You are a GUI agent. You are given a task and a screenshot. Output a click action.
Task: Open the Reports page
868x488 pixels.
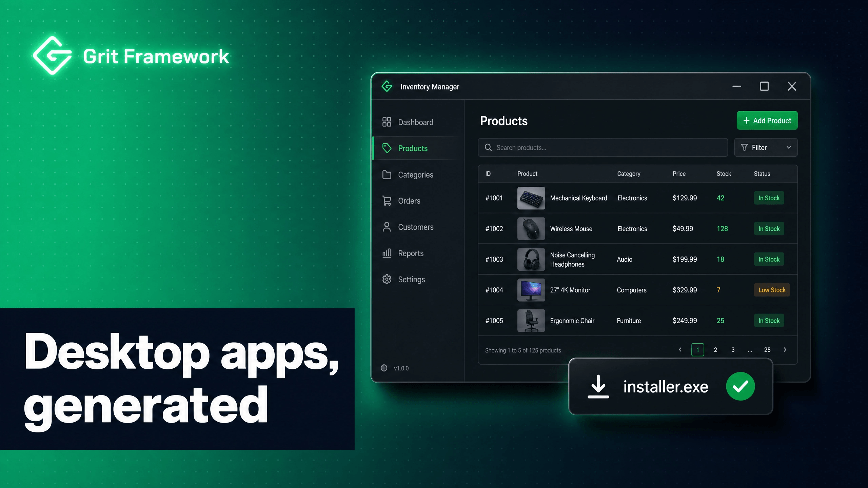click(418, 253)
